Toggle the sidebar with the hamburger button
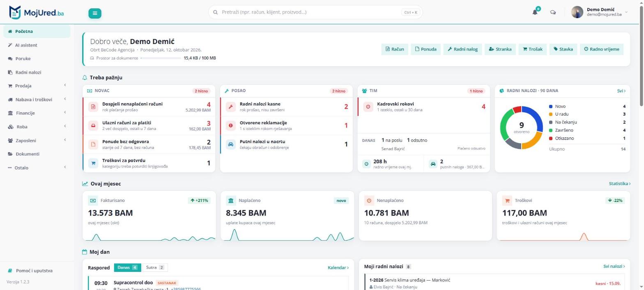This screenshot has height=290, width=644. point(94,13)
